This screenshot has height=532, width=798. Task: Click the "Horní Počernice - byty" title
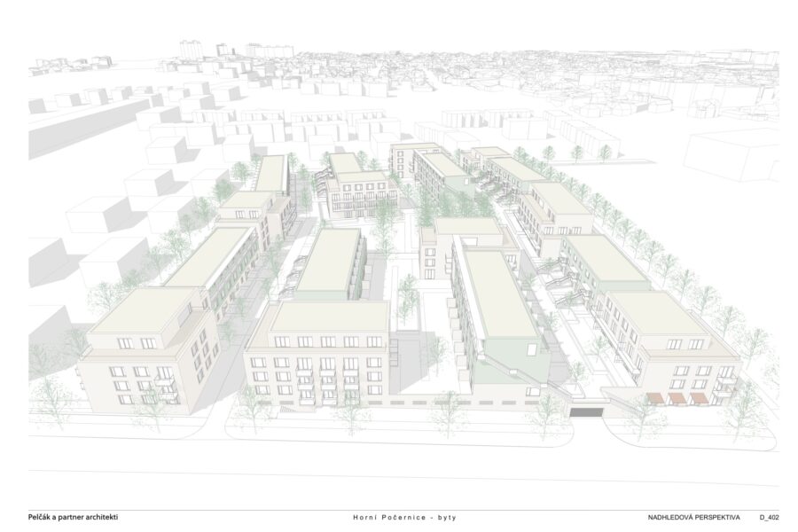point(404,517)
